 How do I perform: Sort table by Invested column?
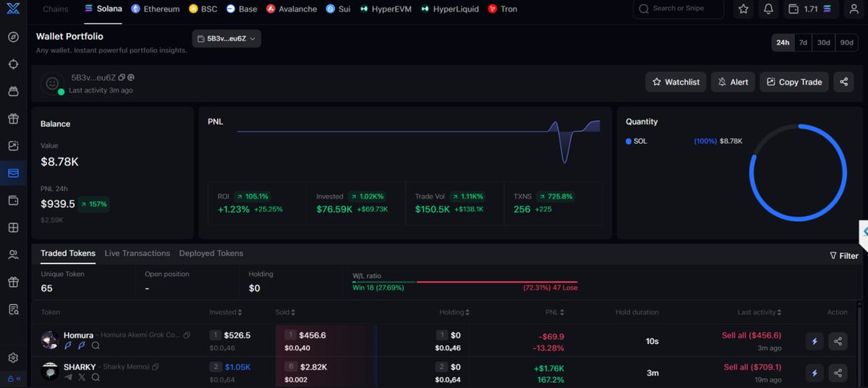pyautogui.click(x=226, y=312)
